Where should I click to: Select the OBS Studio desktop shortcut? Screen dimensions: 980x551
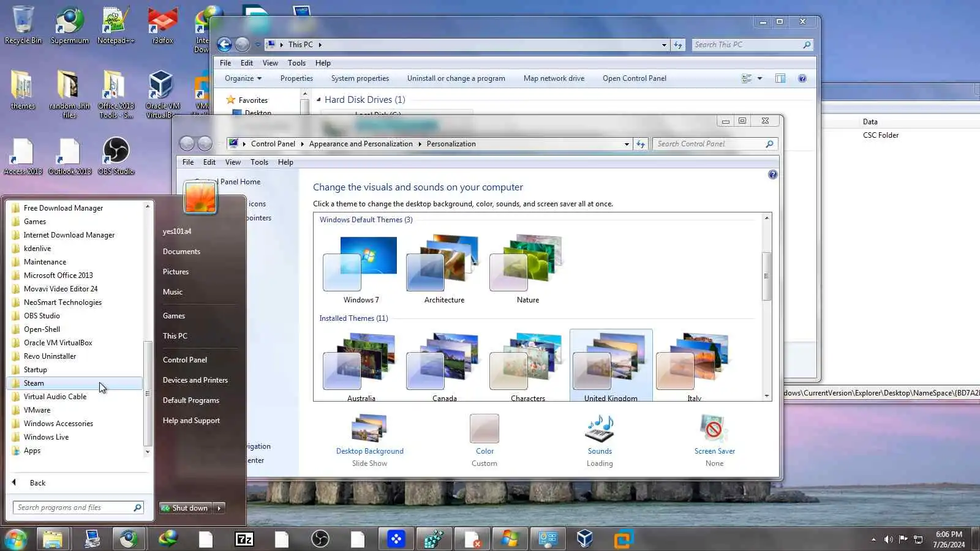coord(116,156)
